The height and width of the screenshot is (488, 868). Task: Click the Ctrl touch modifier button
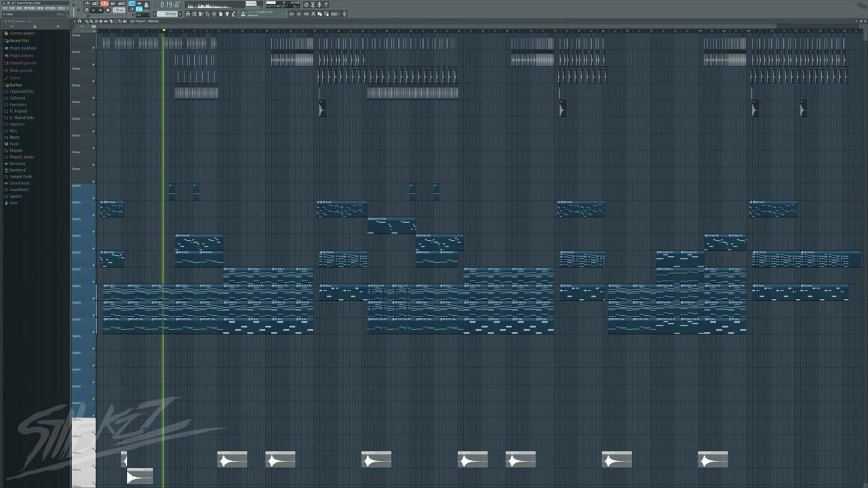click(291, 14)
